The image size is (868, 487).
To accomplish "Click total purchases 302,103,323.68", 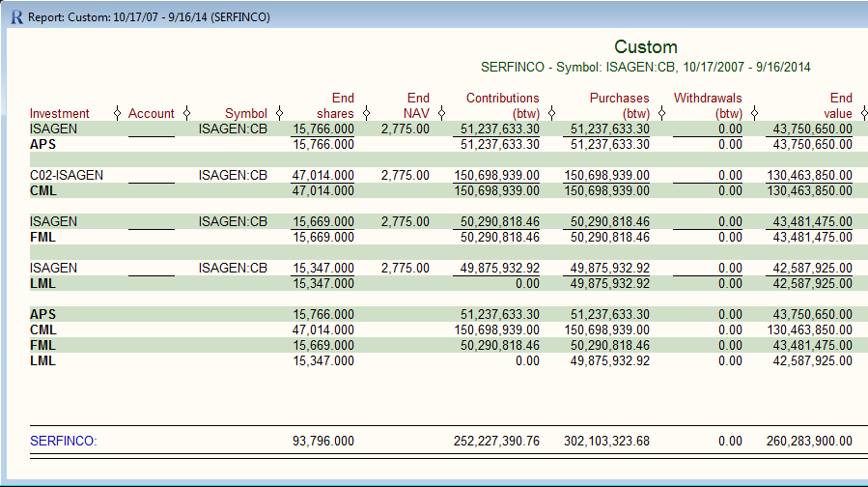I will [x=606, y=441].
